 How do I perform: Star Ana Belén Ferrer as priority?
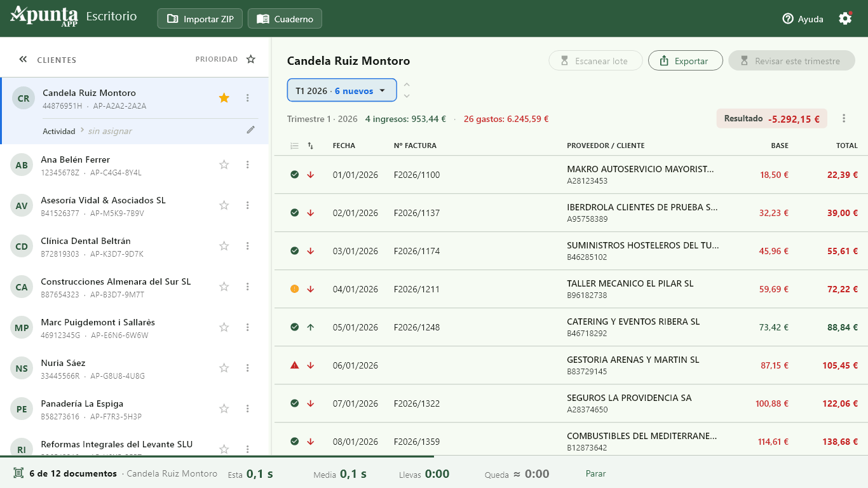click(x=224, y=165)
